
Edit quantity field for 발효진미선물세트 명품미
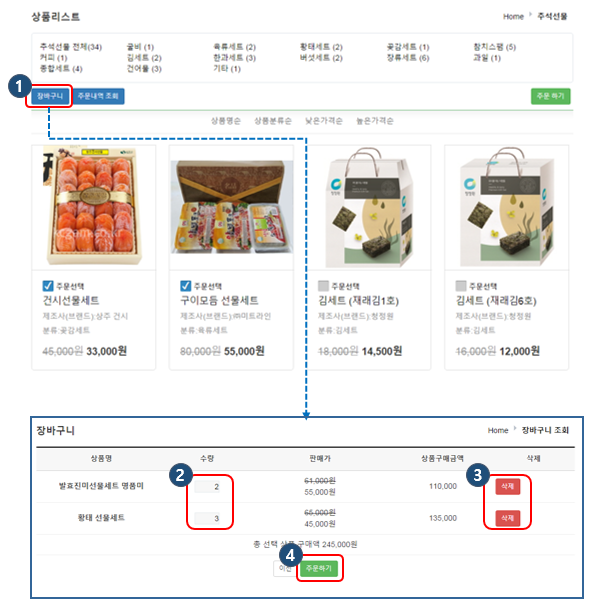click(x=207, y=486)
